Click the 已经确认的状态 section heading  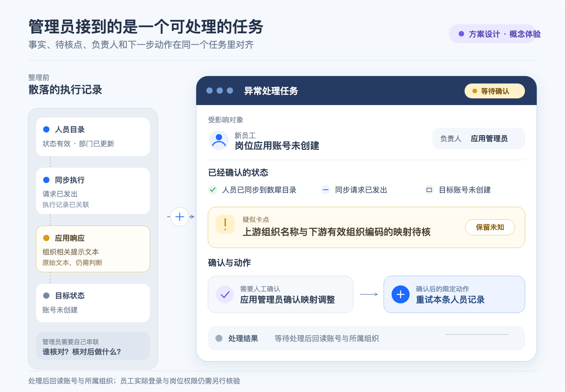pos(238,172)
